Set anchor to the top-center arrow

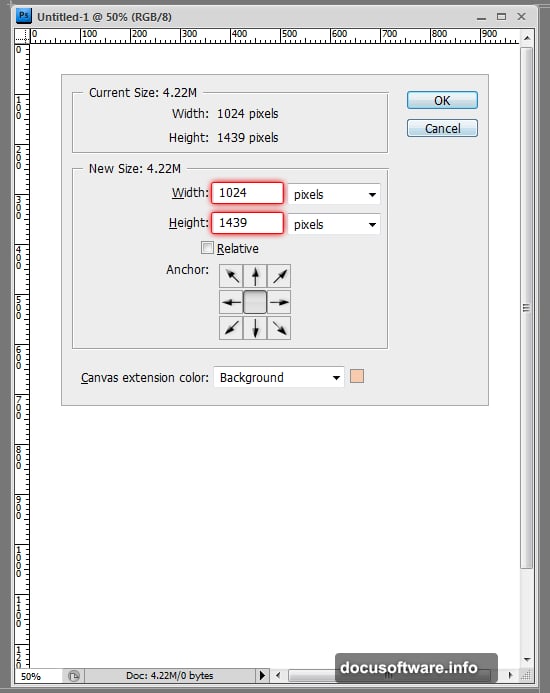coord(255,276)
